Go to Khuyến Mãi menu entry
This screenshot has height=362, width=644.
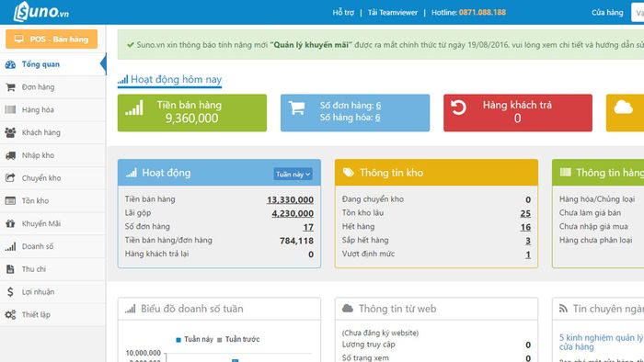pyautogui.click(x=52, y=223)
